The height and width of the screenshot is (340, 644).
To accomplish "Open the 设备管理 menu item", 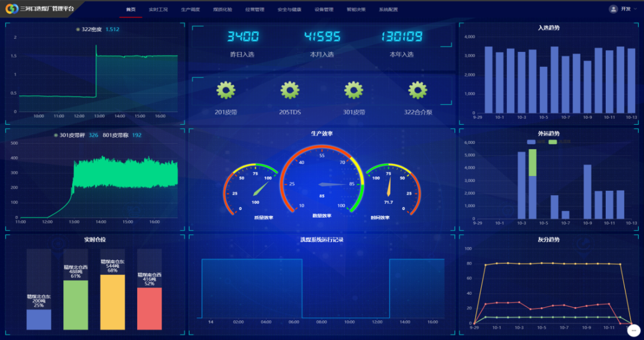I will click(x=324, y=10).
